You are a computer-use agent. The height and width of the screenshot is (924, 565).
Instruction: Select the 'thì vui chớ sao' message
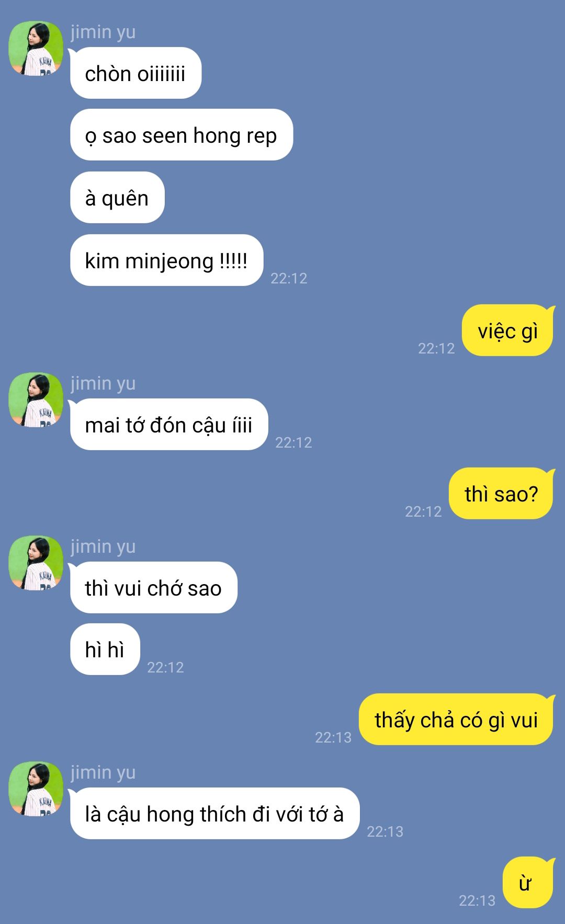click(153, 588)
